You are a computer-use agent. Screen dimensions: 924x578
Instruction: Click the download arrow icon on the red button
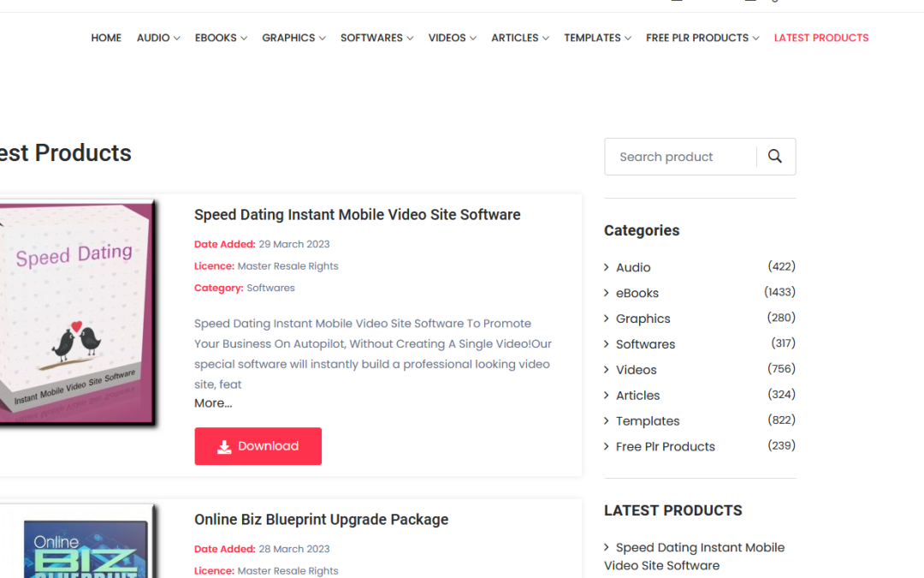point(224,447)
